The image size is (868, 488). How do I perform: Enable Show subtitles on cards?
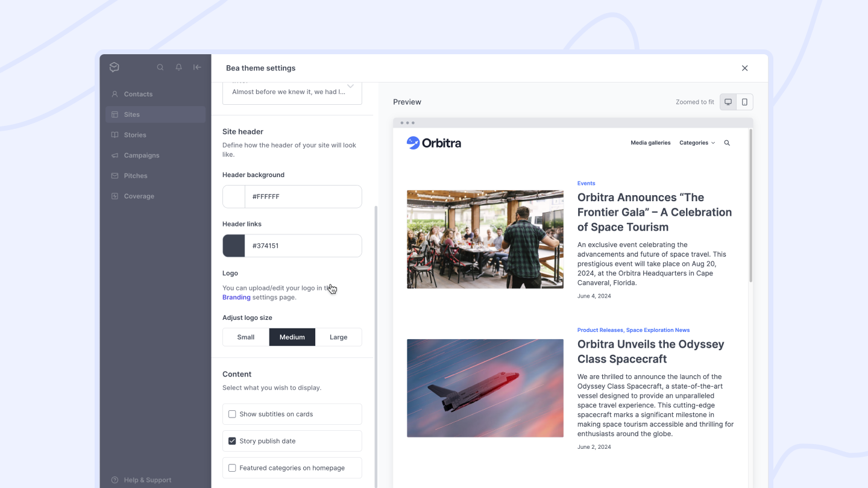232,414
